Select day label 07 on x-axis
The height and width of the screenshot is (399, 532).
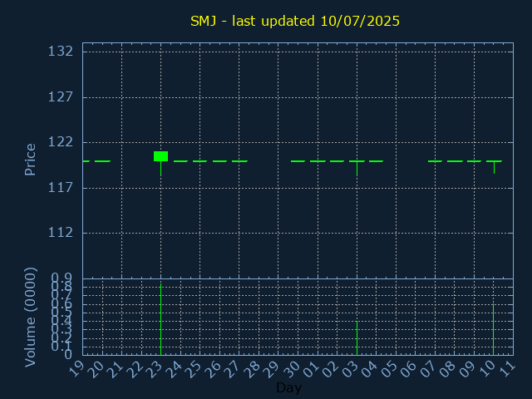[x=431, y=368]
